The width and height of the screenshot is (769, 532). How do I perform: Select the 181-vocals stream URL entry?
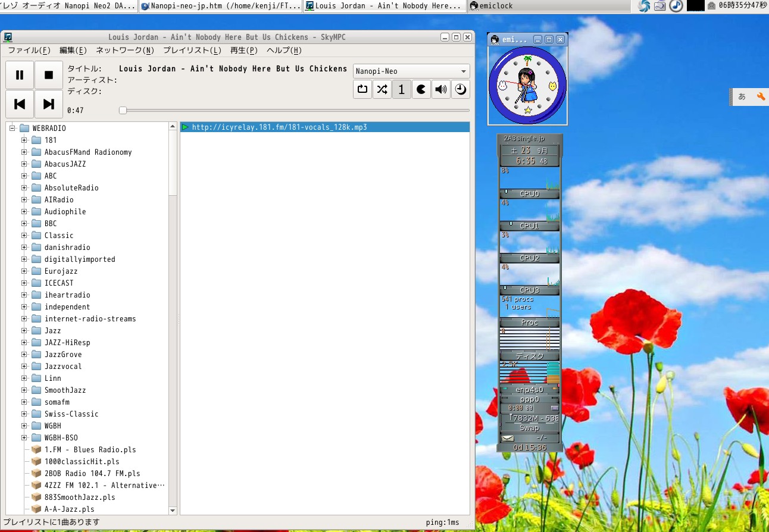(279, 127)
